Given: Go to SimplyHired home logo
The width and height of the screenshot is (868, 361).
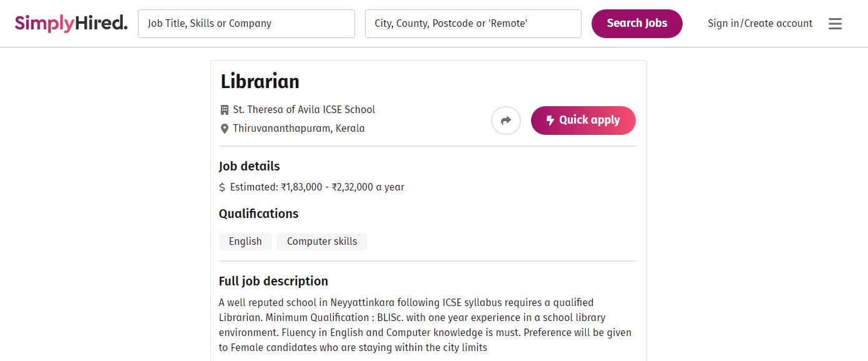Looking at the screenshot, I should tap(71, 24).
